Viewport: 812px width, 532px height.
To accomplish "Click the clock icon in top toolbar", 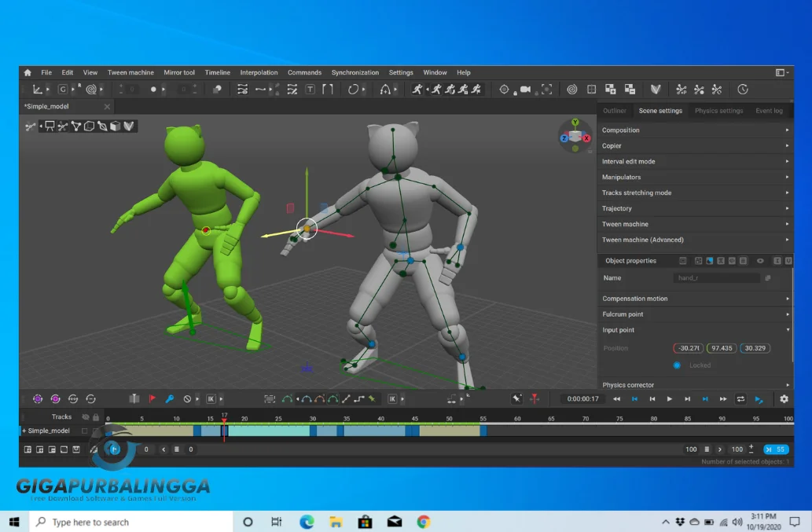I will tap(743, 90).
